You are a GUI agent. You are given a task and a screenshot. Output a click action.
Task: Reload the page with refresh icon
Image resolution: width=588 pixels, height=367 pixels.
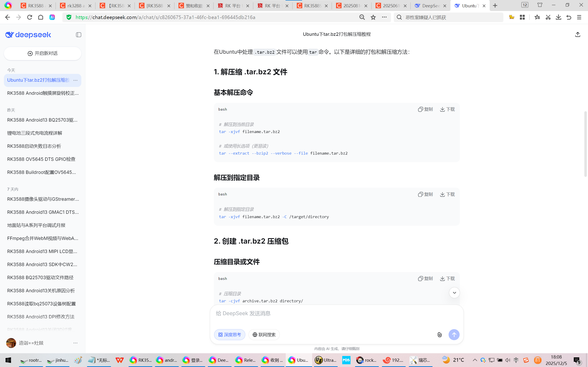pyautogui.click(x=30, y=17)
